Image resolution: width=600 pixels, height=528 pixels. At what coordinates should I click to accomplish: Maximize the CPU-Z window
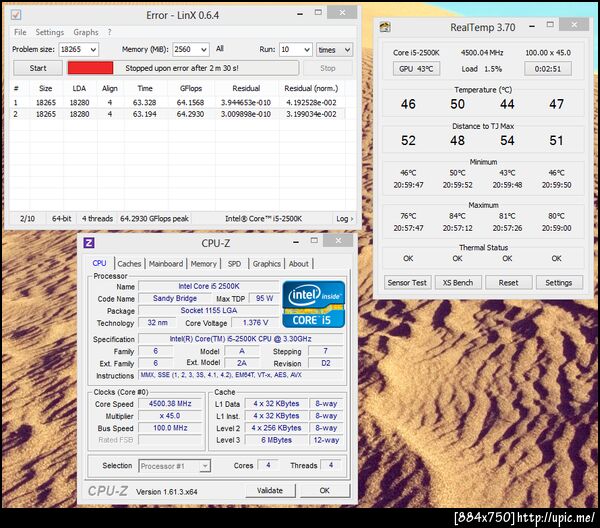coord(314,240)
